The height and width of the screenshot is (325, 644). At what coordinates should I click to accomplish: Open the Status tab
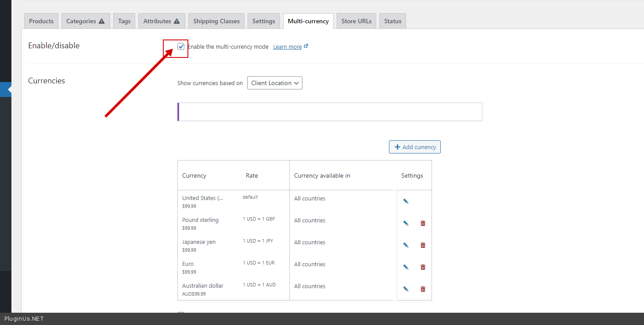392,21
